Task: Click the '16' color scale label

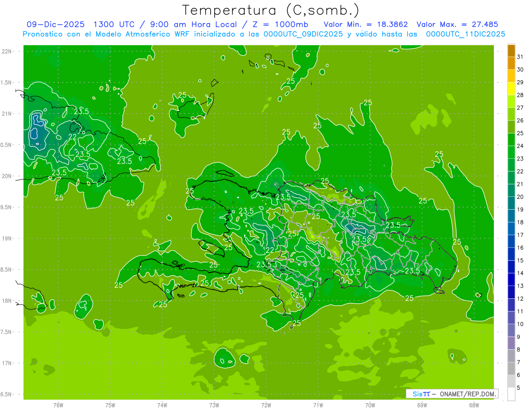Action: tap(520, 248)
